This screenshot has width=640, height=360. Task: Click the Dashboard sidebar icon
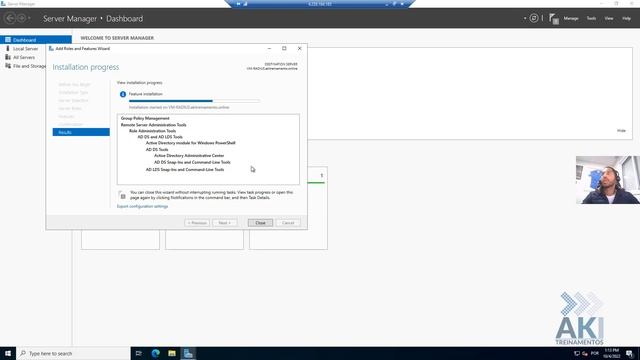click(x=8, y=40)
